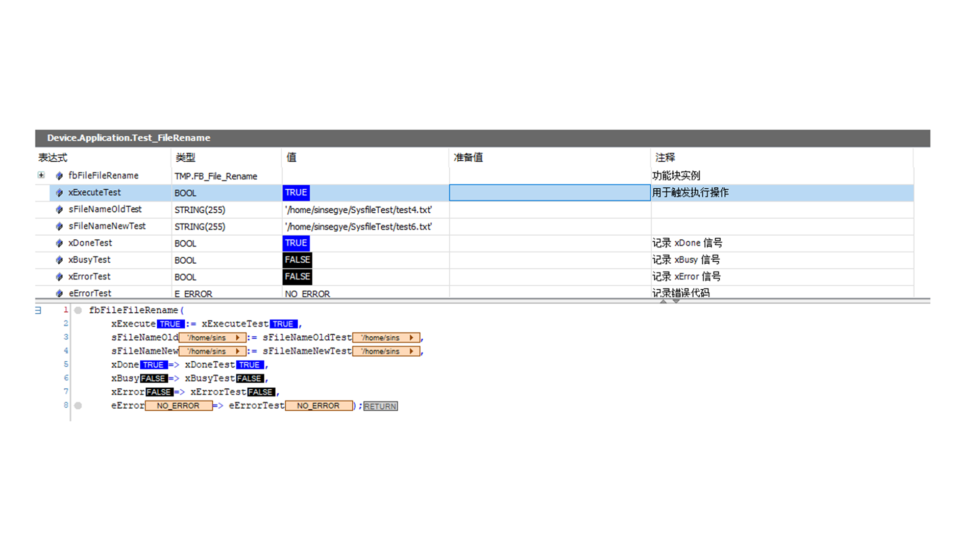980x551 pixels.
Task: Click inline TRUE value after xExecuteTest in code
Action: [x=283, y=324]
